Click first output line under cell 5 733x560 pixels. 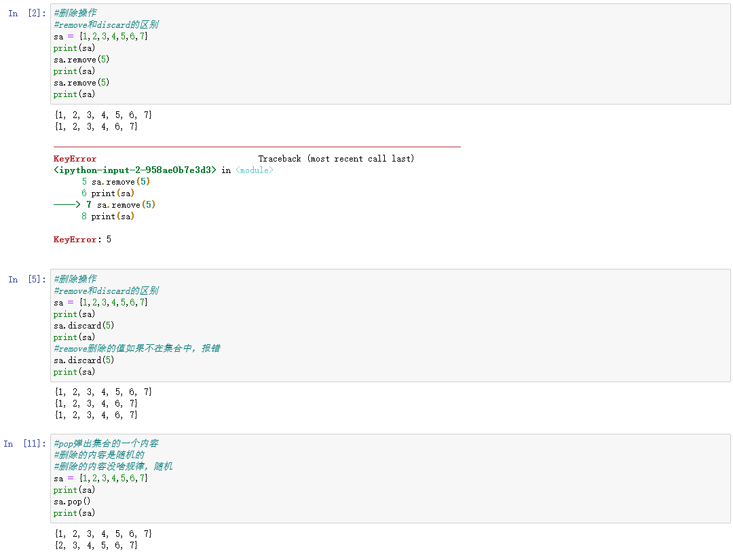tap(103, 392)
